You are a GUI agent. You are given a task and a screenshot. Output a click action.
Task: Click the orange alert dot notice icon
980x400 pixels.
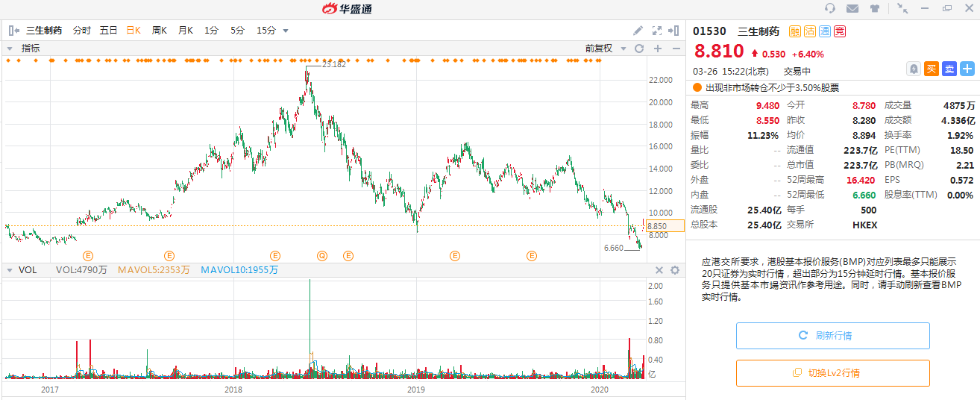(697, 87)
